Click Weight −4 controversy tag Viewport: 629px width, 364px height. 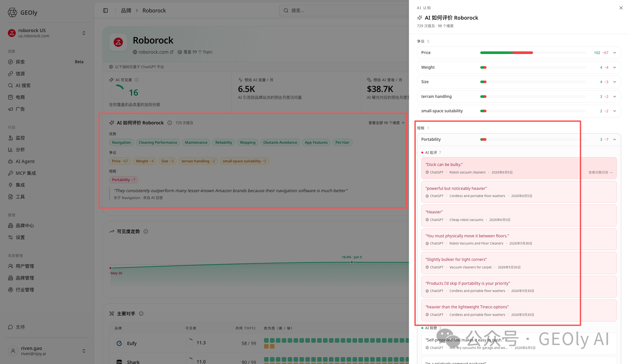144,161
